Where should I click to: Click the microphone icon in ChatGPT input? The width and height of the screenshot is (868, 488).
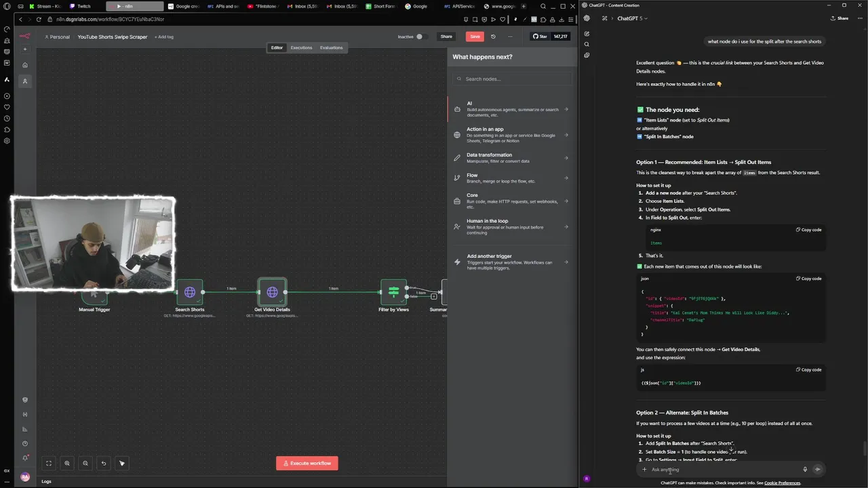[x=805, y=469]
